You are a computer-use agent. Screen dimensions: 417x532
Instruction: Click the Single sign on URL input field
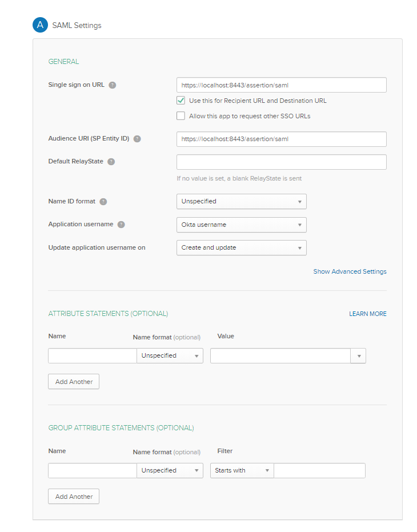pyautogui.click(x=281, y=85)
